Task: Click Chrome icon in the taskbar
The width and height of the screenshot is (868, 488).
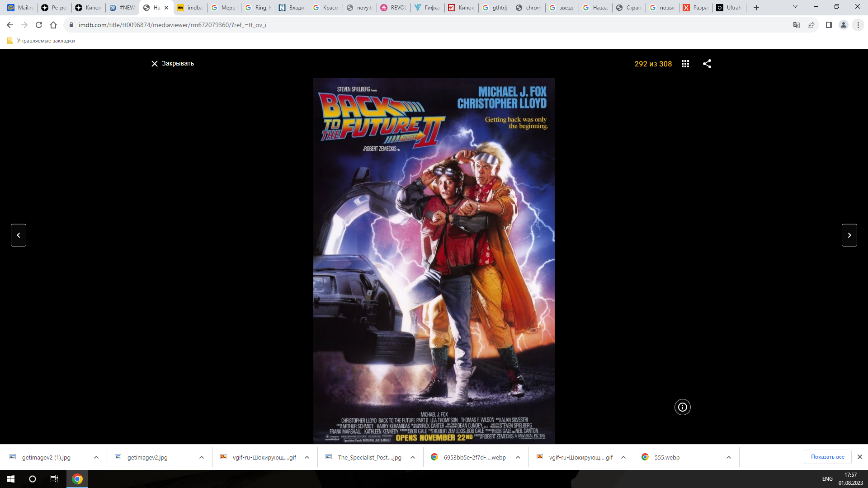Action: tap(77, 479)
